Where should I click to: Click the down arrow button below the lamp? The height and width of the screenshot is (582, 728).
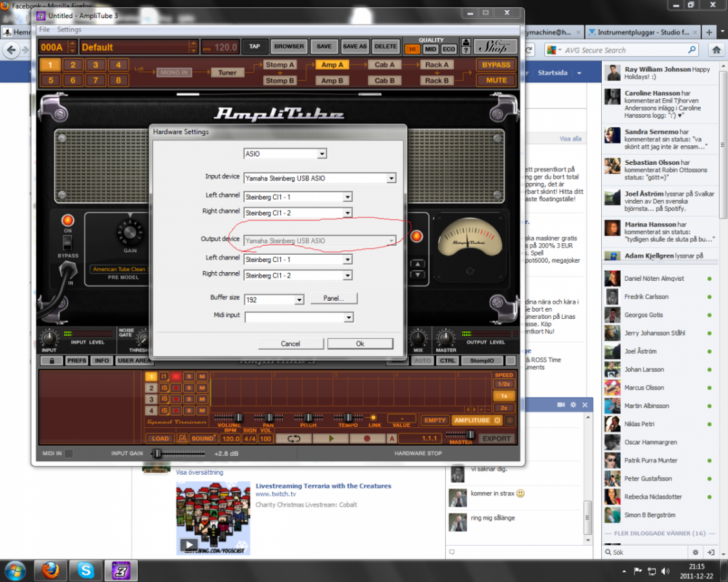click(418, 275)
